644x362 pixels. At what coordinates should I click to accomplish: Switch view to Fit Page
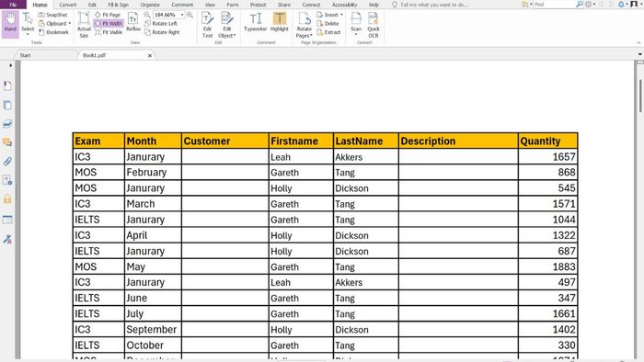tap(108, 15)
